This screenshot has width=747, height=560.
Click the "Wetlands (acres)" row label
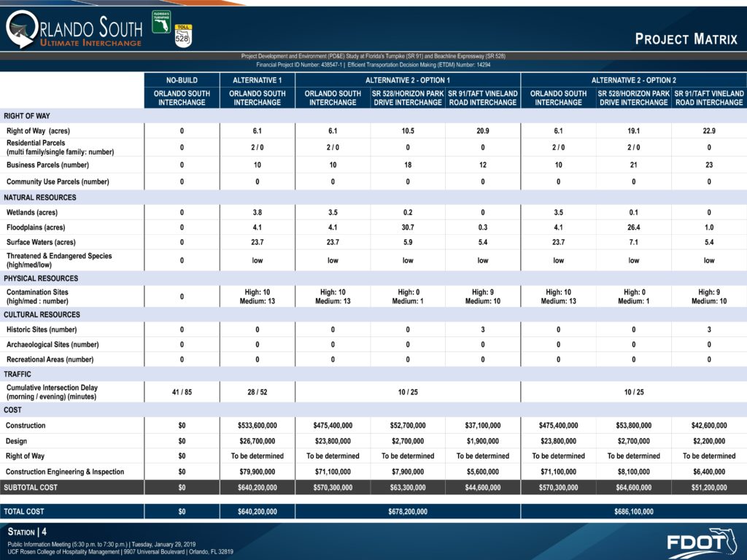[32, 212]
